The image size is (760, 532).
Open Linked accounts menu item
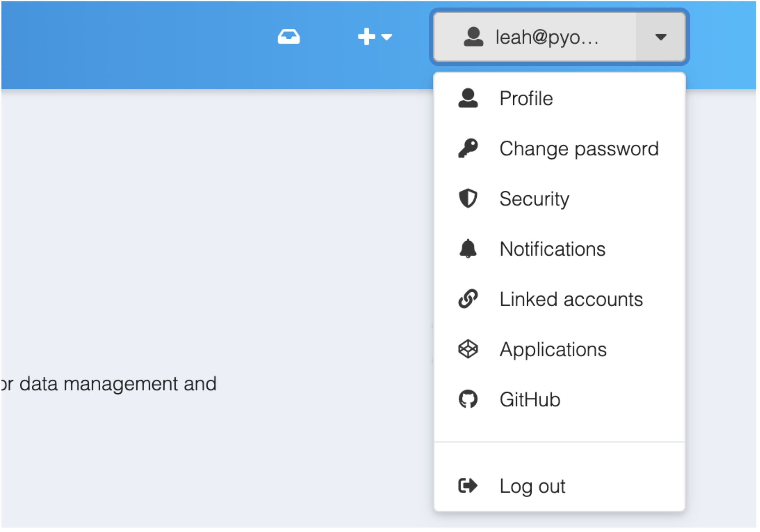pos(559,299)
